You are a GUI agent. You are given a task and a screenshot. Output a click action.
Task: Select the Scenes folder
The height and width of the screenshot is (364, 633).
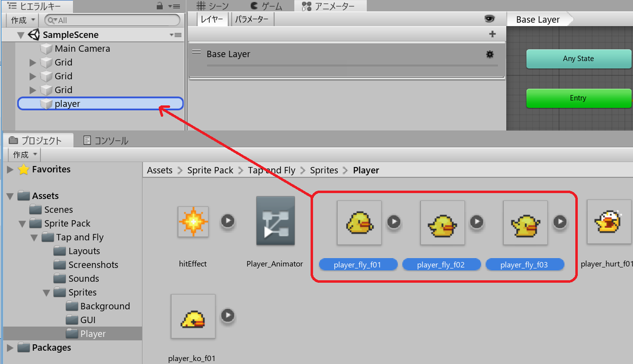pyautogui.click(x=51, y=210)
